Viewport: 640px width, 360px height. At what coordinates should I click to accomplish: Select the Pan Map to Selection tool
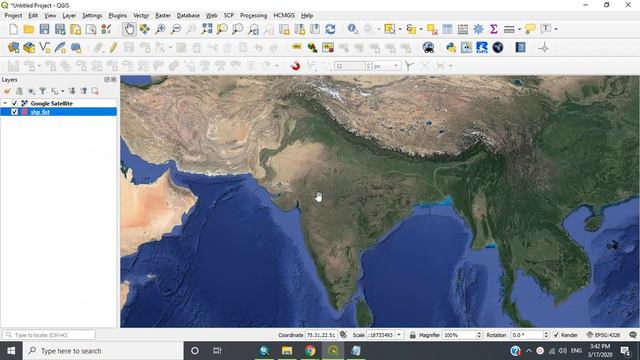pyautogui.click(x=144, y=29)
